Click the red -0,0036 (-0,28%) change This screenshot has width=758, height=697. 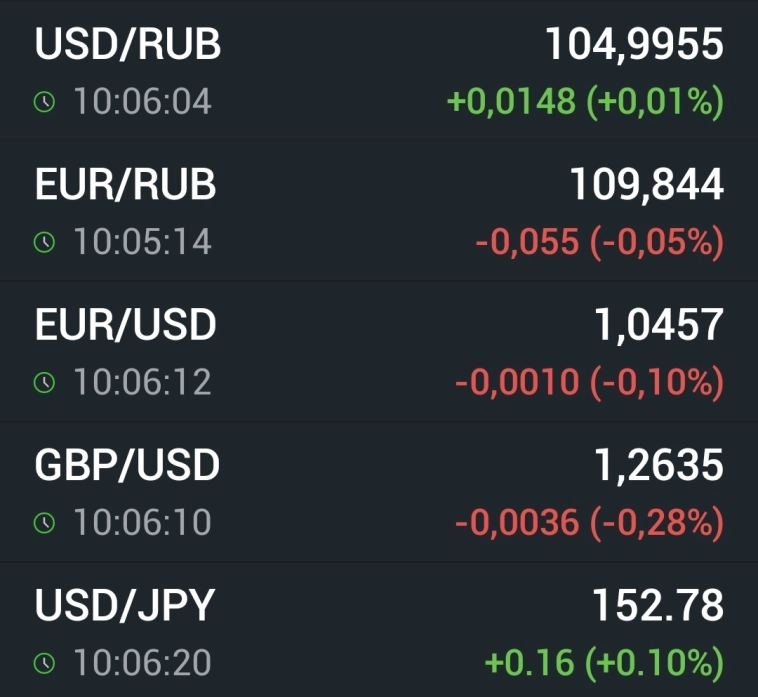[589, 522]
